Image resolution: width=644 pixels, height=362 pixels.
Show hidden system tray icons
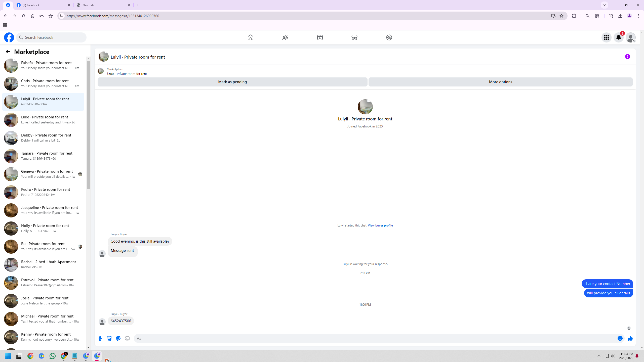(599, 356)
